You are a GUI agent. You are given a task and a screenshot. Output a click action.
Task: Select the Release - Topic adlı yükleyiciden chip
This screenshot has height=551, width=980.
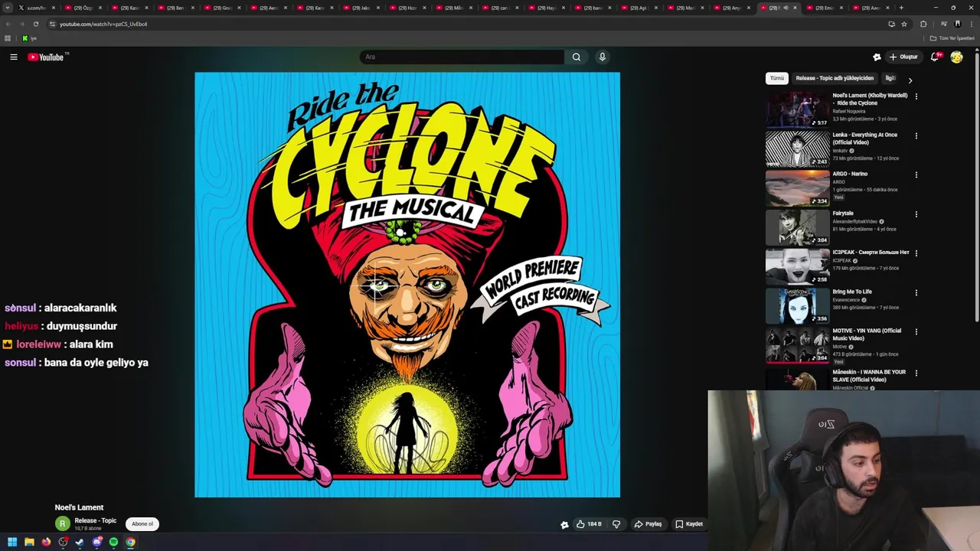click(835, 78)
